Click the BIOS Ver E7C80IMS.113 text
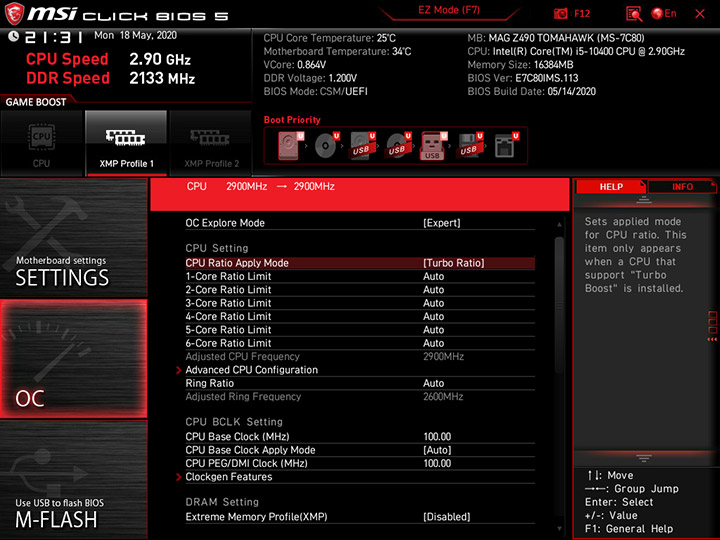Image resolution: width=720 pixels, height=540 pixels. tap(523, 78)
